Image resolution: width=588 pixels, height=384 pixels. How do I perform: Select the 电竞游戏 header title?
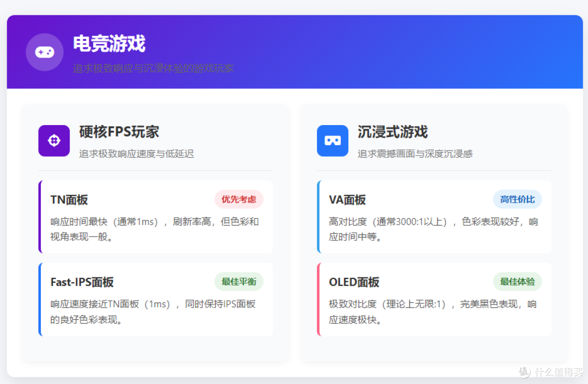point(109,44)
